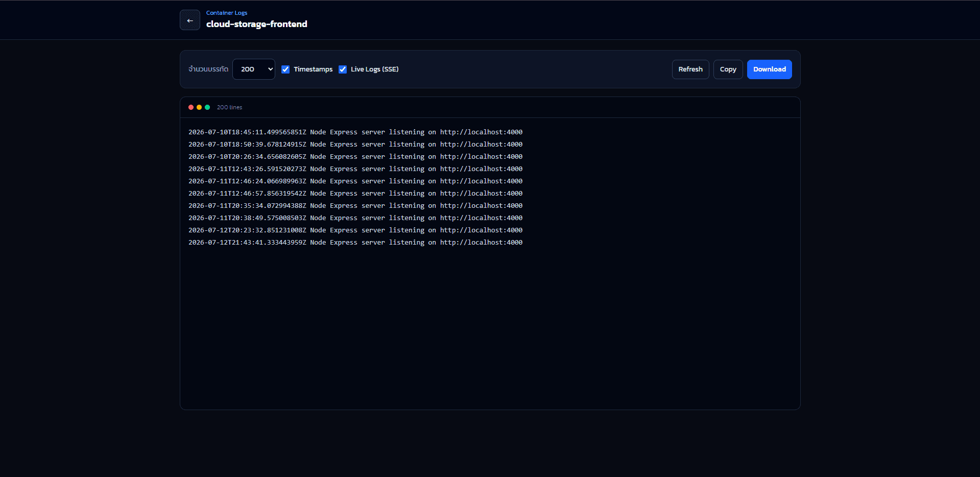
Task: Refresh the container logs
Action: point(690,69)
